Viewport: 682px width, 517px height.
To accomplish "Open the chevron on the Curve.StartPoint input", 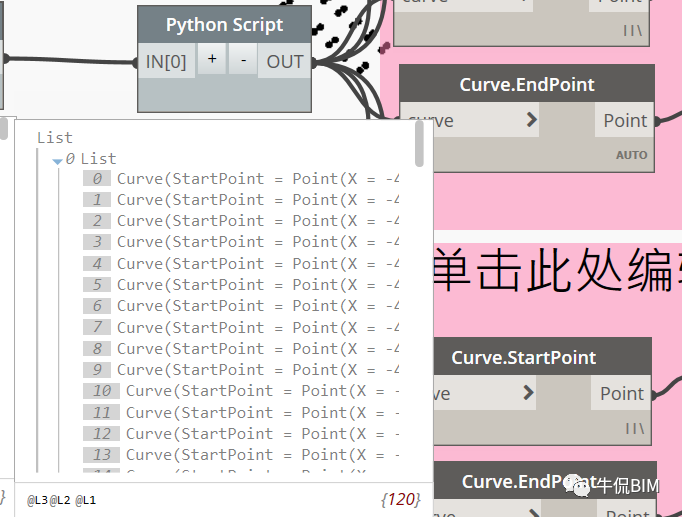I will click(528, 393).
